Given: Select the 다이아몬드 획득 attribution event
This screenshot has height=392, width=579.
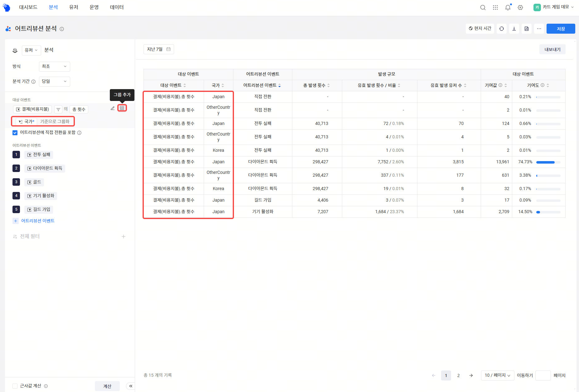Looking at the screenshot, I should (45, 168).
